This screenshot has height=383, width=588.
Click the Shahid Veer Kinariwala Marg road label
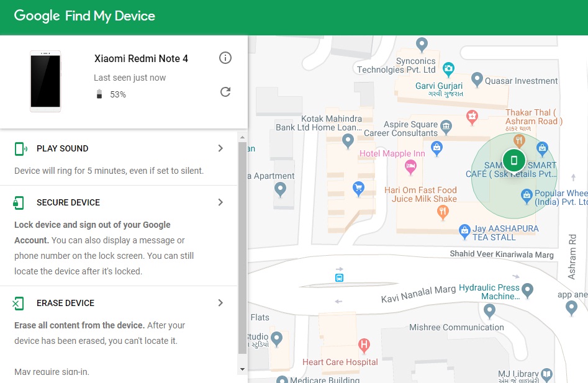(502, 255)
